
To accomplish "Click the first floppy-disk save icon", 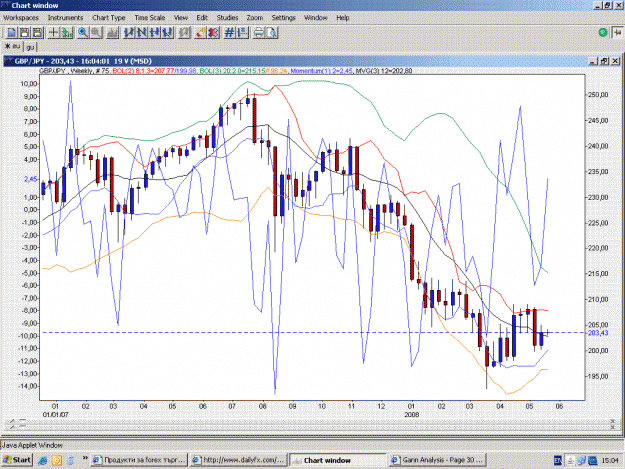I will pyautogui.click(x=24, y=33).
